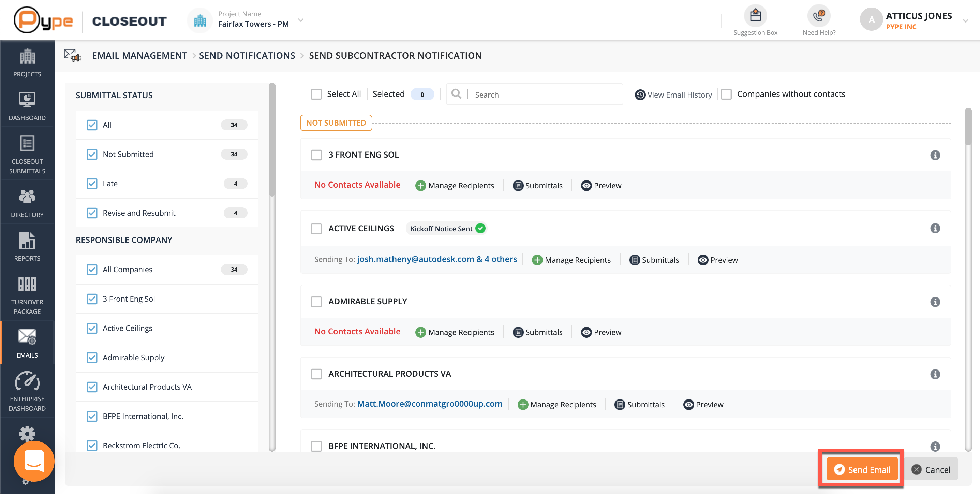Click the Send Notifications breadcrumb

[x=247, y=56]
